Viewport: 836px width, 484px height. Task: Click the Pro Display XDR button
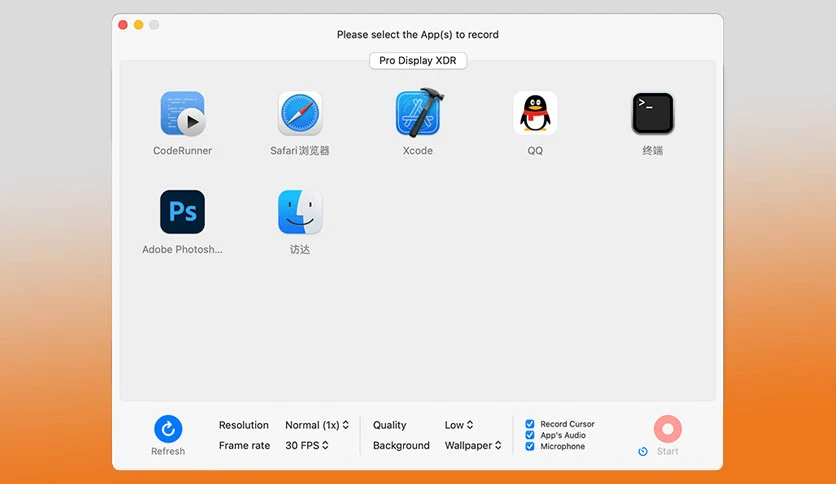pyautogui.click(x=418, y=60)
